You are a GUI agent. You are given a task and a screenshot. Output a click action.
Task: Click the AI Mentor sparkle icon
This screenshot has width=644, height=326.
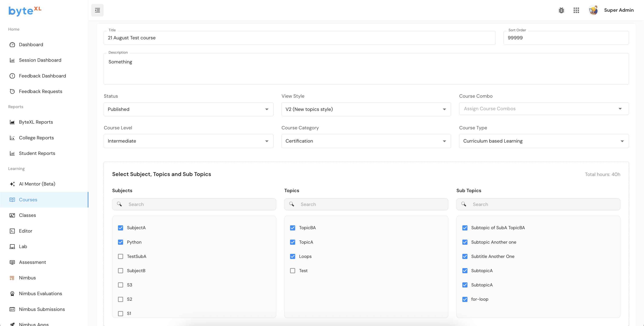point(12,184)
